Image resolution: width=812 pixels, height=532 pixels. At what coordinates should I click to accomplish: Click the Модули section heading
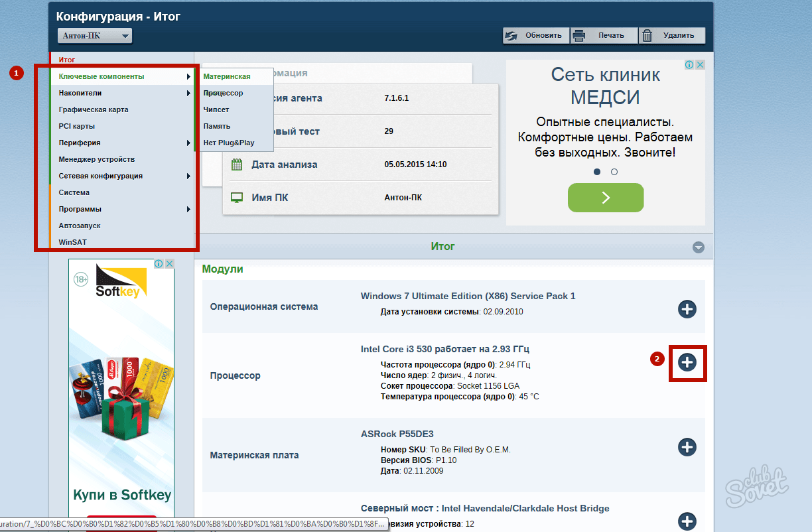(x=223, y=269)
